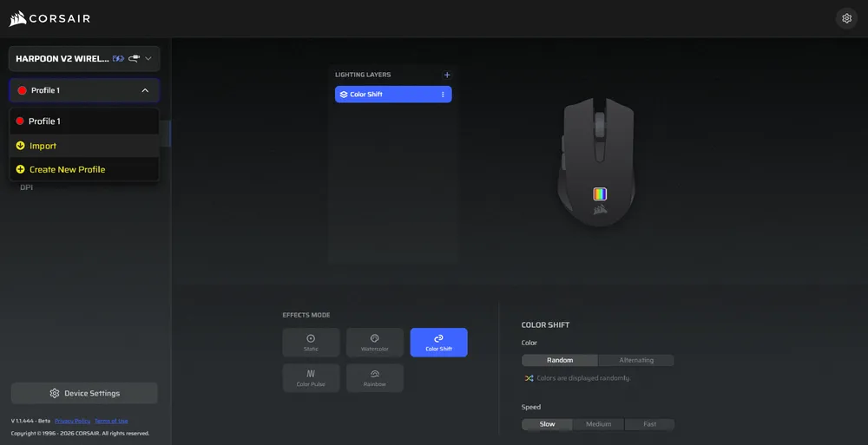Click the Corsair sails logo on the mouse
868x445 pixels.
click(x=600, y=209)
